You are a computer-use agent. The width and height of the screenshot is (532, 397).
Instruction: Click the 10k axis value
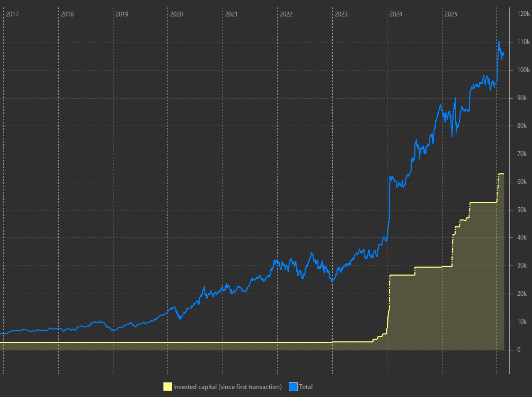tap(522, 322)
